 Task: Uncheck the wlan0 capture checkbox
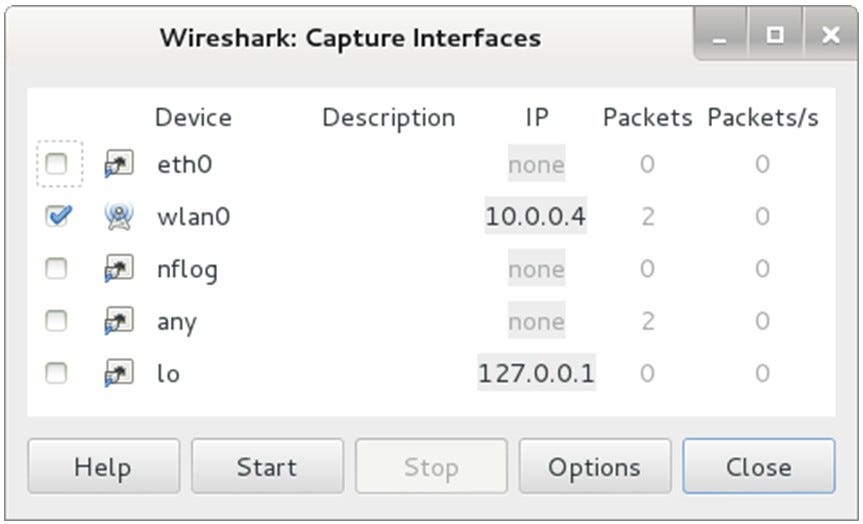pyautogui.click(x=57, y=216)
